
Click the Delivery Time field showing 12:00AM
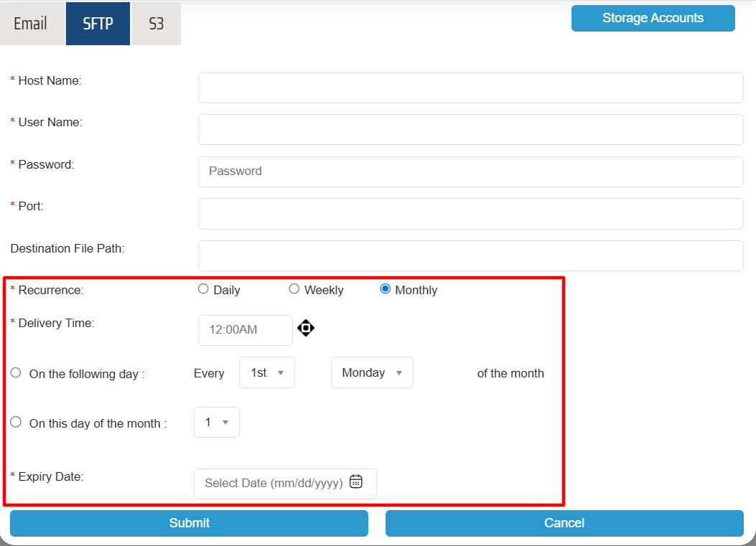coord(245,330)
